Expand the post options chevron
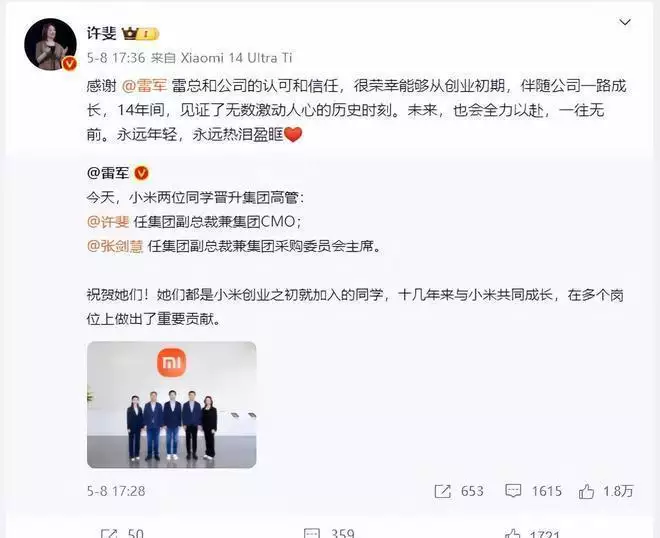The image size is (660, 538). [625, 22]
